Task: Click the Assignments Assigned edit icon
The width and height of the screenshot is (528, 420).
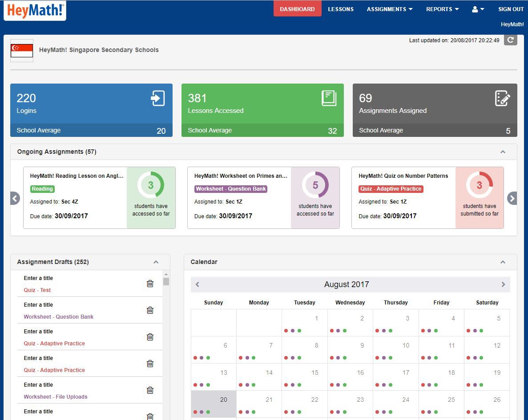Action: pos(502,98)
